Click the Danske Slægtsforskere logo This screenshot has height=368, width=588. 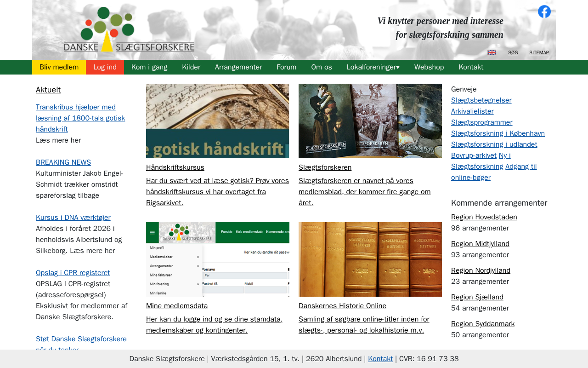[129, 29]
